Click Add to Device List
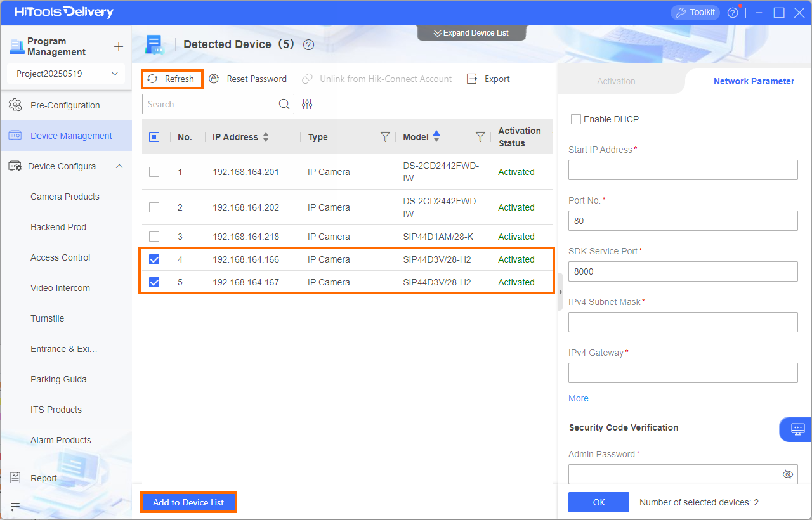The image size is (812, 520). [x=188, y=502]
